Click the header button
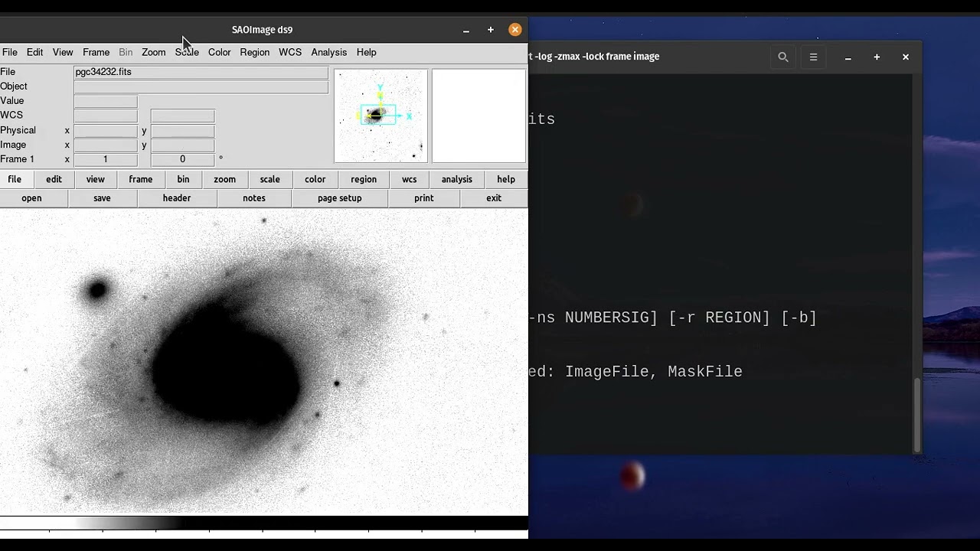 point(176,198)
